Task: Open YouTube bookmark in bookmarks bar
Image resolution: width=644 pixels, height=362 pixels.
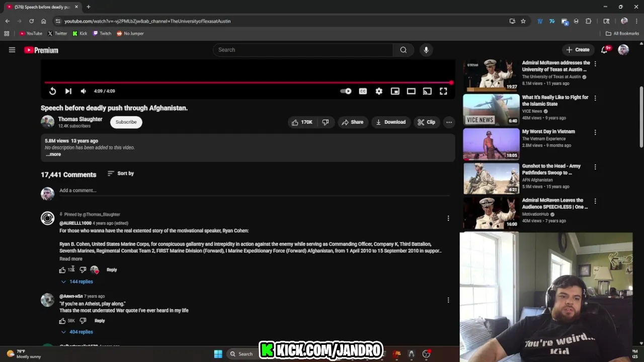Action: (x=31, y=34)
